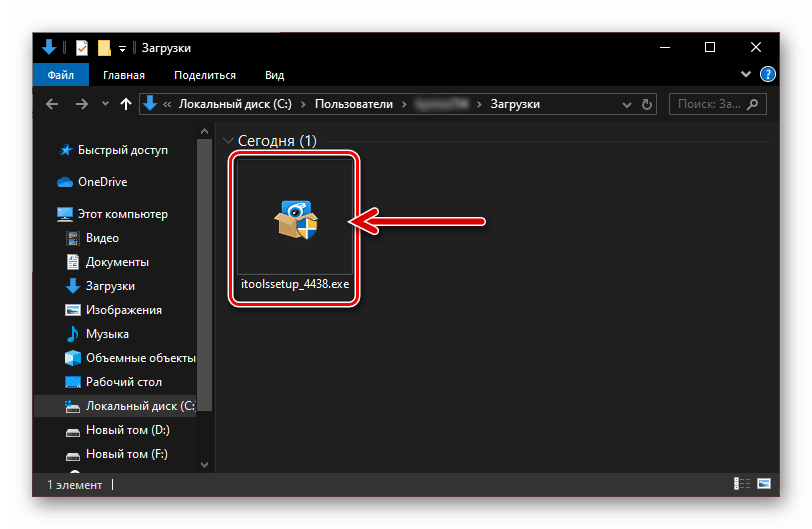The image size is (812, 529).
Task: Open the Документы folder
Action: tap(117, 262)
